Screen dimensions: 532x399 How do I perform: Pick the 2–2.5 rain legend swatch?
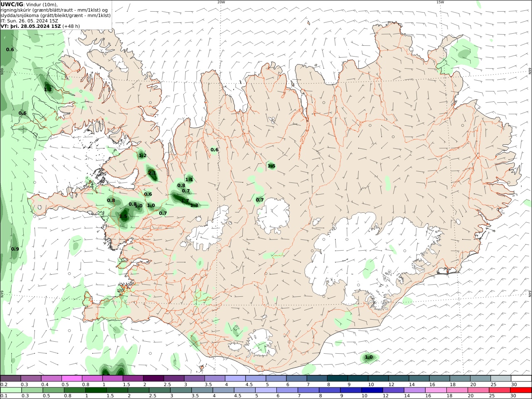tap(138, 390)
